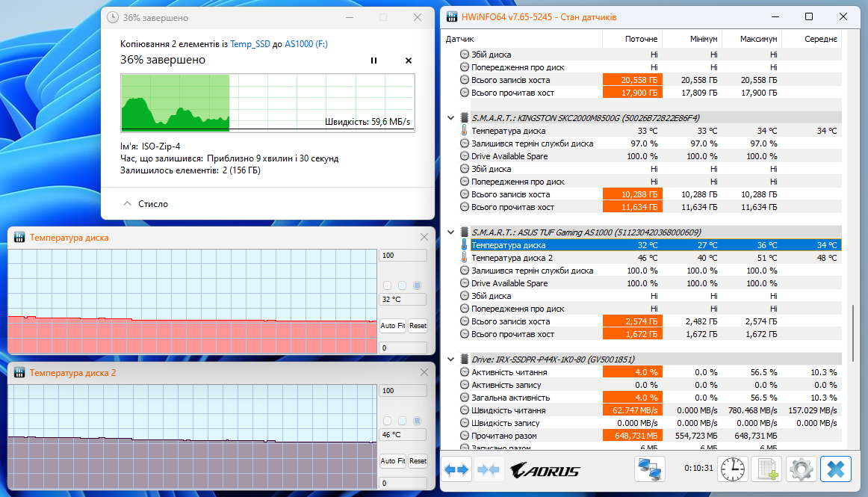Collapse the Drive IRX-SSDPR-P44X group
The width and height of the screenshot is (868, 497).
coord(450,359)
